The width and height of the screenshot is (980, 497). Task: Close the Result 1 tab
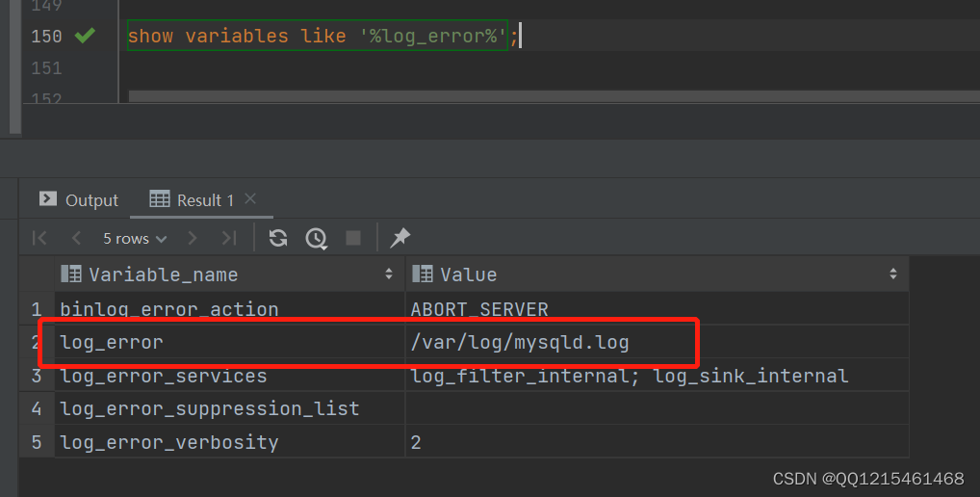click(250, 198)
